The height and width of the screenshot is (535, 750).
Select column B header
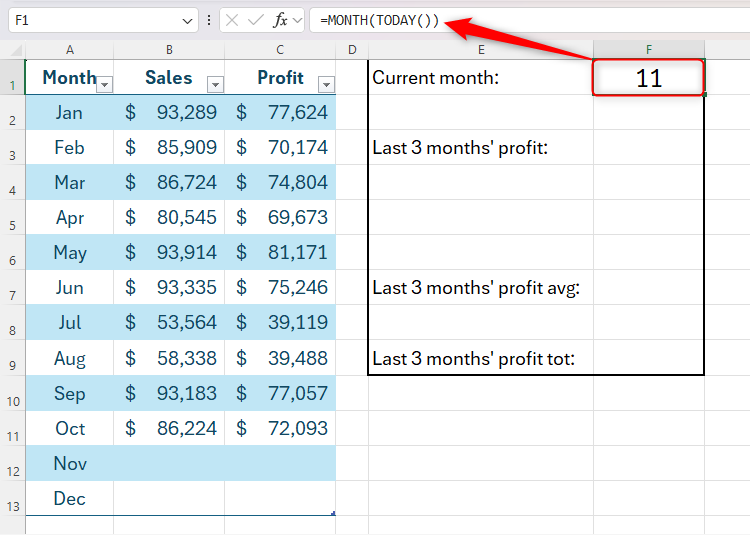[x=169, y=50]
